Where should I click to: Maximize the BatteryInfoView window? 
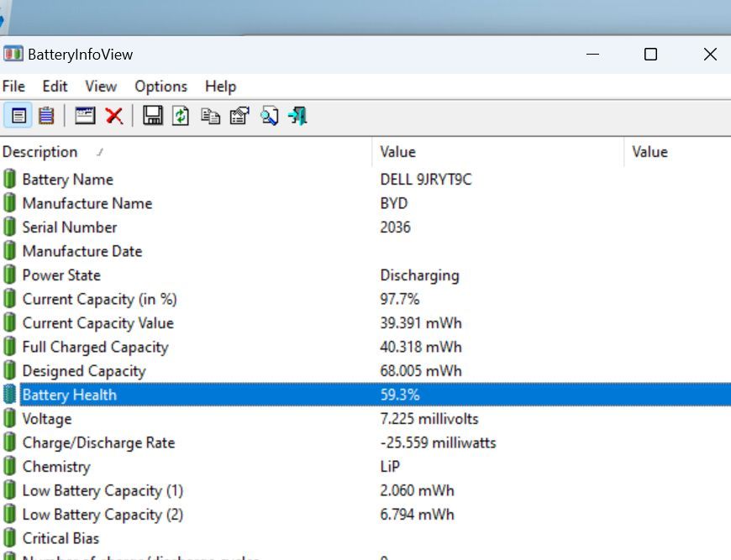pos(650,55)
